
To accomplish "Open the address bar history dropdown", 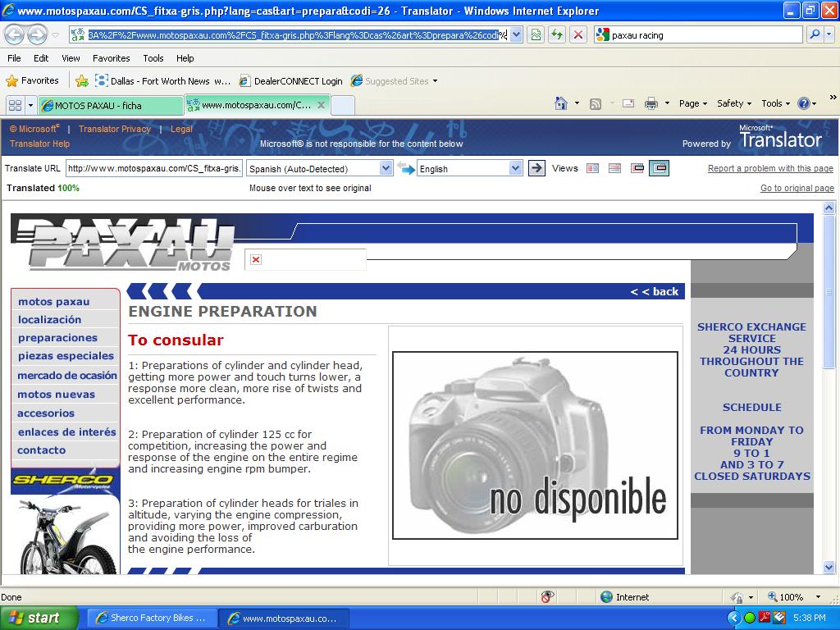I will [x=516, y=35].
